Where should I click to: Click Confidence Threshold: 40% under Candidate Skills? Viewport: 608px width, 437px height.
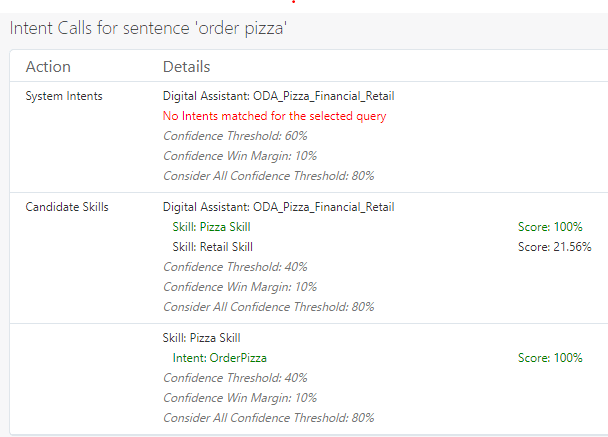tap(235, 267)
